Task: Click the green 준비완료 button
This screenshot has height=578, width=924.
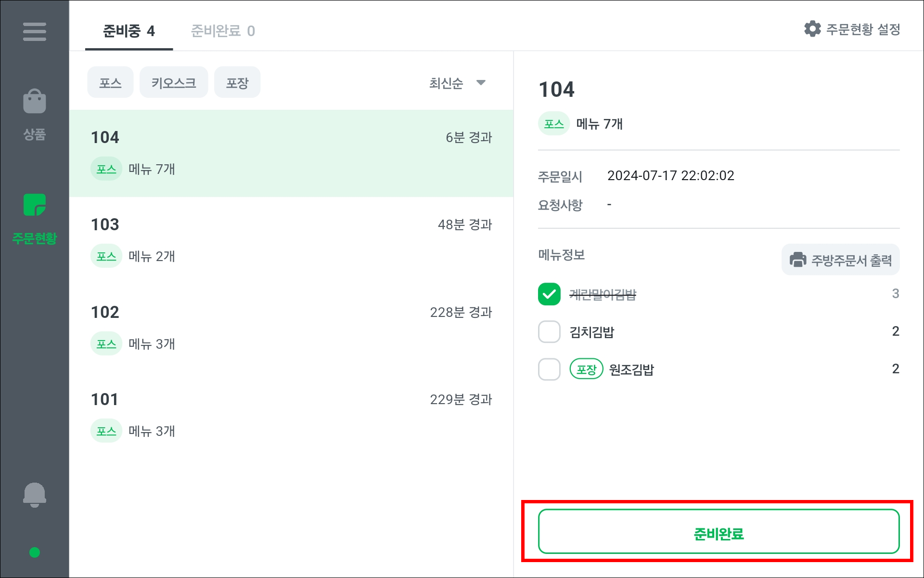Action: 719,531
